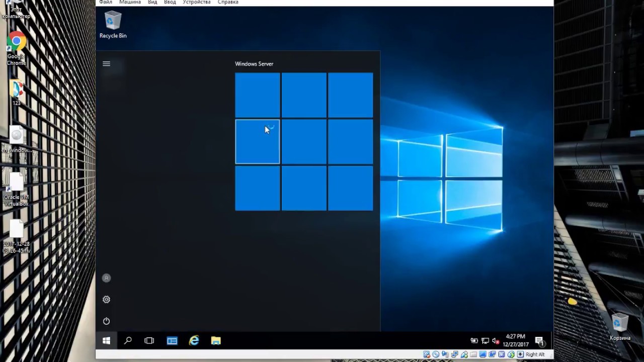
Task: Click the muted volume tray icon
Action: pyautogui.click(x=496, y=341)
